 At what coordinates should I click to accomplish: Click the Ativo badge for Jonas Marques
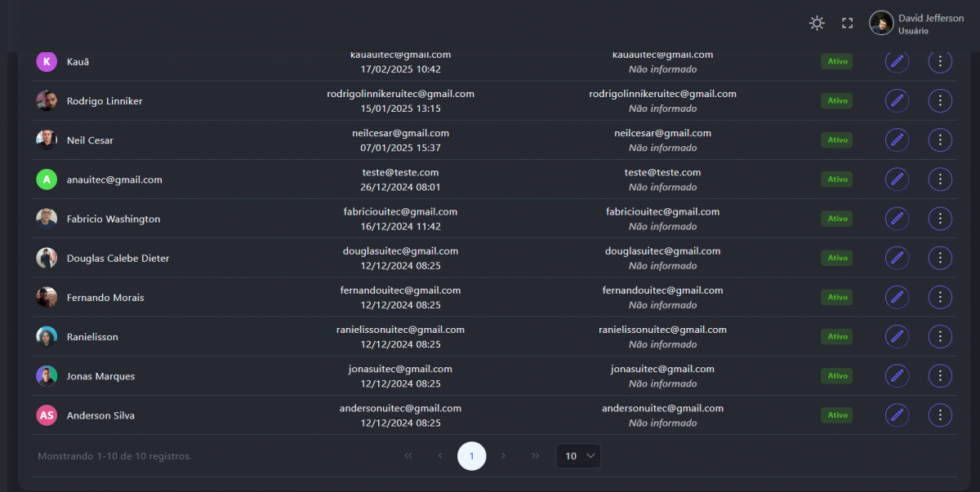click(837, 376)
